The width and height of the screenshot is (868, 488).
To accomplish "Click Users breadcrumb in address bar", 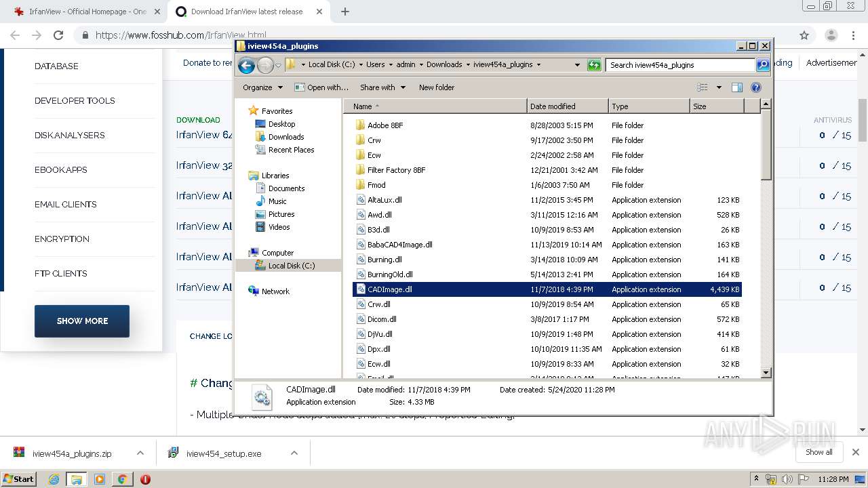I will (375, 65).
